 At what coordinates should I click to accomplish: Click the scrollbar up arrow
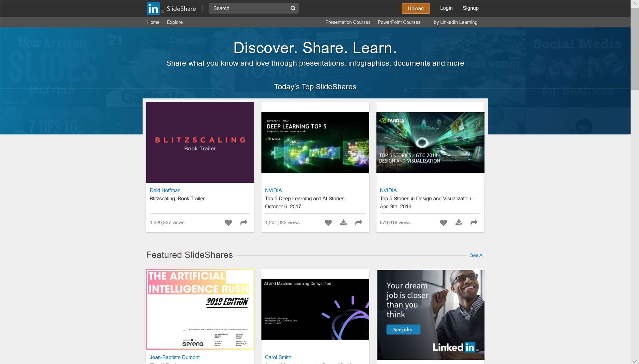(x=635, y=3)
